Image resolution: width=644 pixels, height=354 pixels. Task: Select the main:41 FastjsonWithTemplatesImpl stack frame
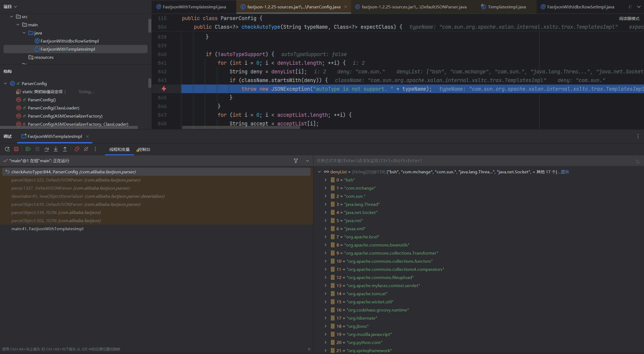tap(47, 229)
